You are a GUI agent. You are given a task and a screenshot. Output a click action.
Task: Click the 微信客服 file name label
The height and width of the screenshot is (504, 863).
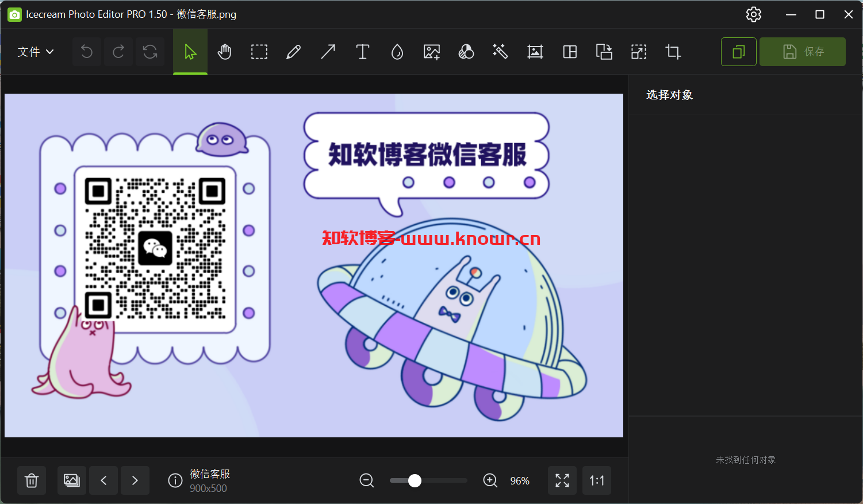[210, 474]
